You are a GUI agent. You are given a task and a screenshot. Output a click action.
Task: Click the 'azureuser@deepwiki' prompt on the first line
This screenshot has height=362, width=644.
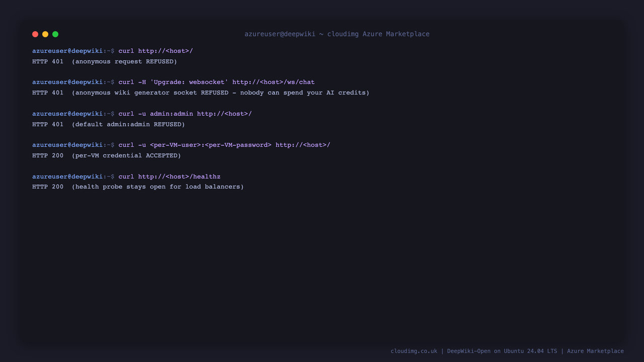click(67, 51)
